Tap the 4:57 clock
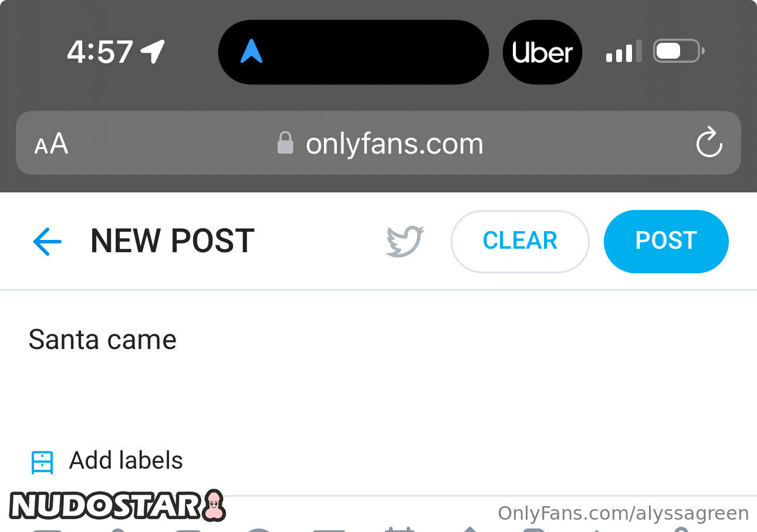 100,52
